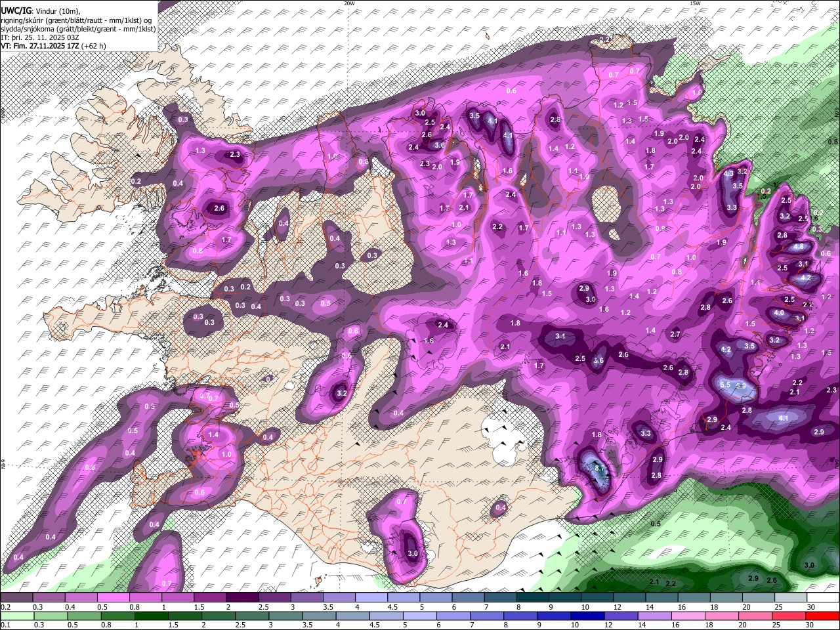The image size is (840, 630).
Task: Click the "IT: þri. 25. 11. 2025 03Z" line
Action: 39,37
